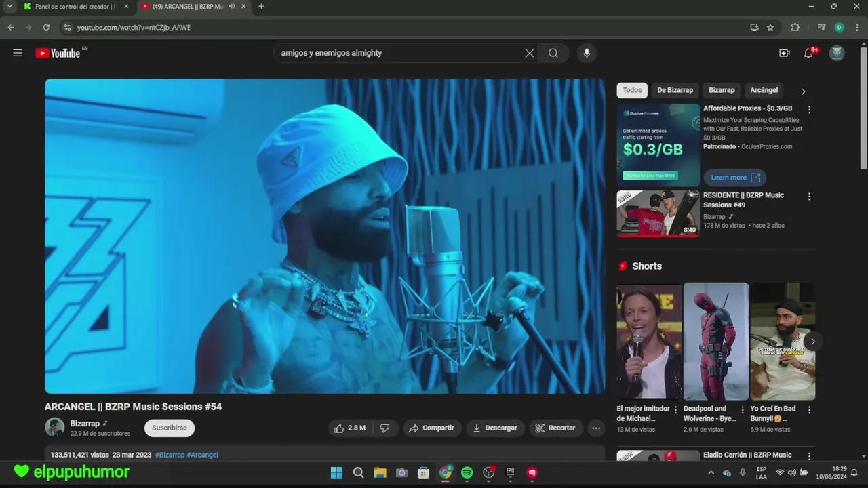Open options for RESIDENTE Music Sessions #49
868x488 pixels.
point(809,197)
